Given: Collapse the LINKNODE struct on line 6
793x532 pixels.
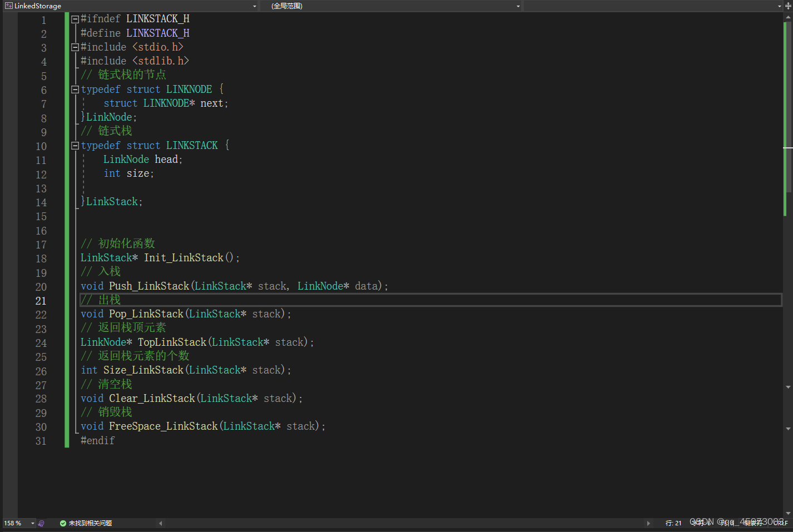Looking at the screenshot, I should 75,90.
